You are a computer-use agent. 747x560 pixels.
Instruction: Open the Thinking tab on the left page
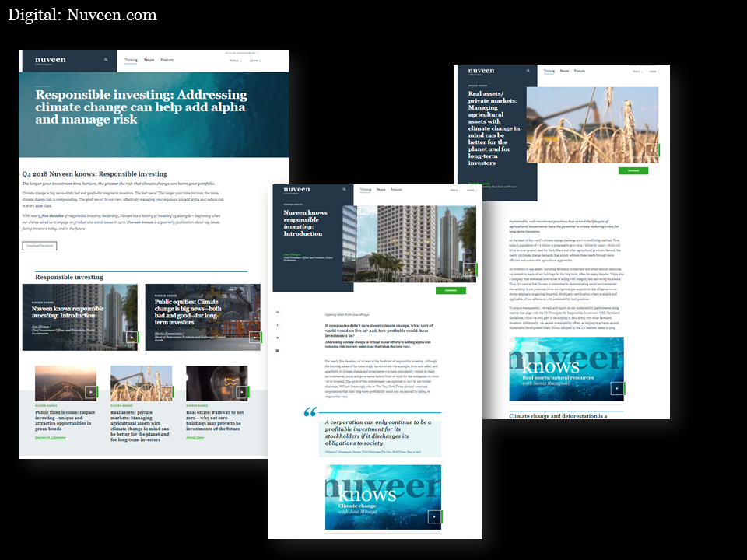(x=131, y=60)
